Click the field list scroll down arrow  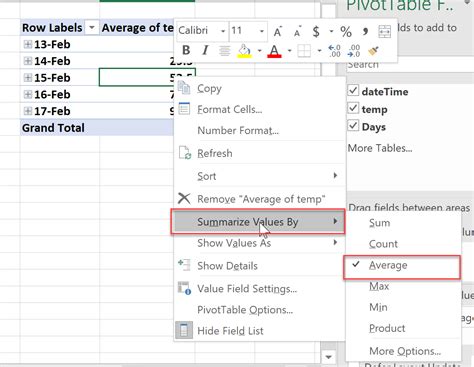click(x=329, y=357)
